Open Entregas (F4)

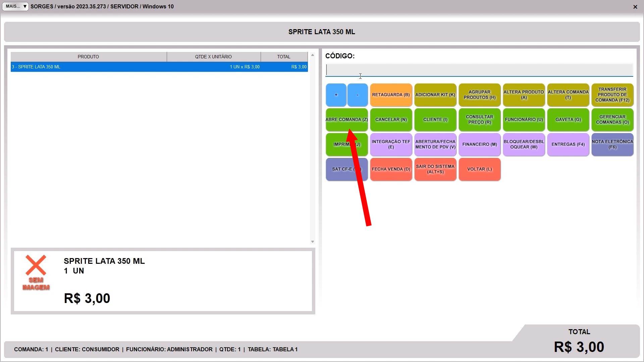click(568, 144)
